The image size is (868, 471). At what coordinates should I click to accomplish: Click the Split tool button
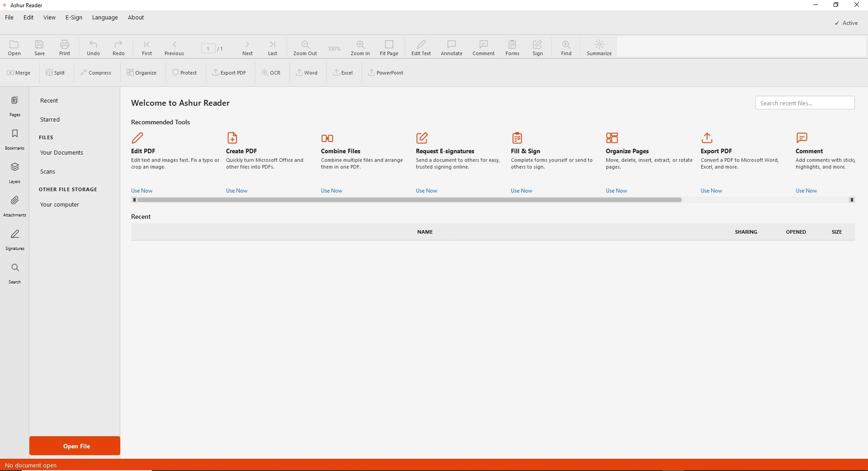[x=56, y=73]
